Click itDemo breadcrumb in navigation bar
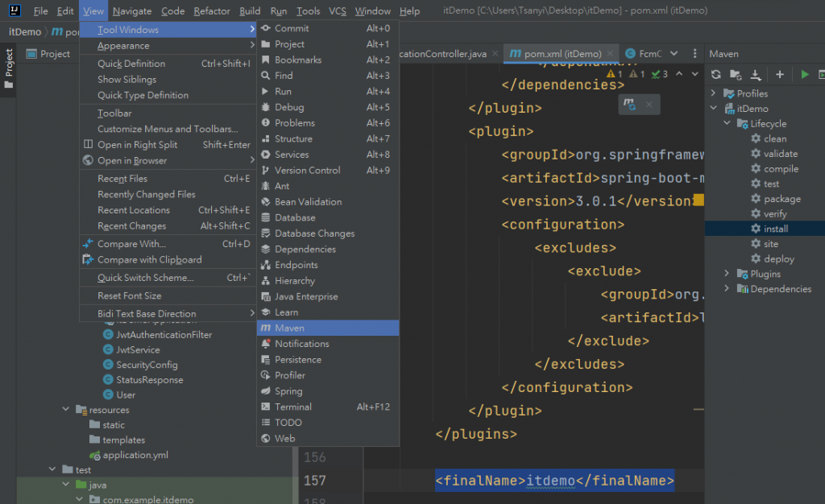The image size is (825, 504). (x=25, y=32)
